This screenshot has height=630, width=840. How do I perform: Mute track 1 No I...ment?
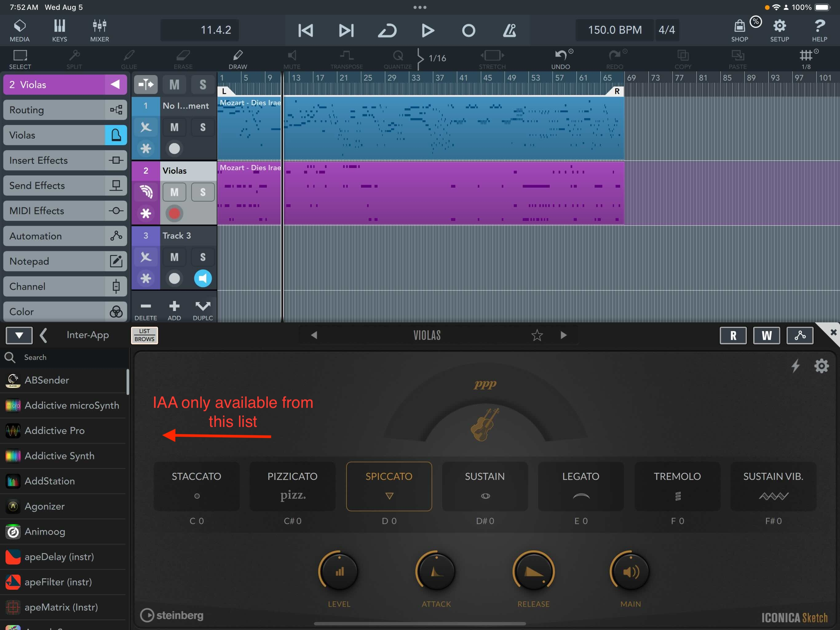174,127
